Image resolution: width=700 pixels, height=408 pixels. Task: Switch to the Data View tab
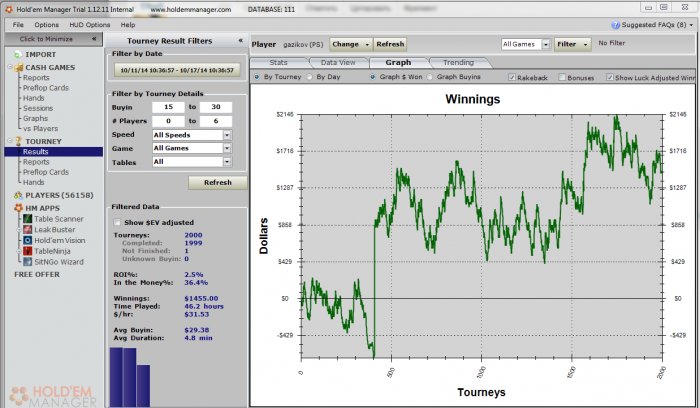tap(338, 62)
